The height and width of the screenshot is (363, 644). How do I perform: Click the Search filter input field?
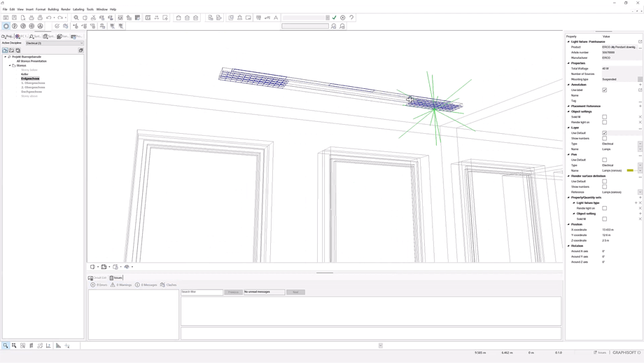[202, 292]
